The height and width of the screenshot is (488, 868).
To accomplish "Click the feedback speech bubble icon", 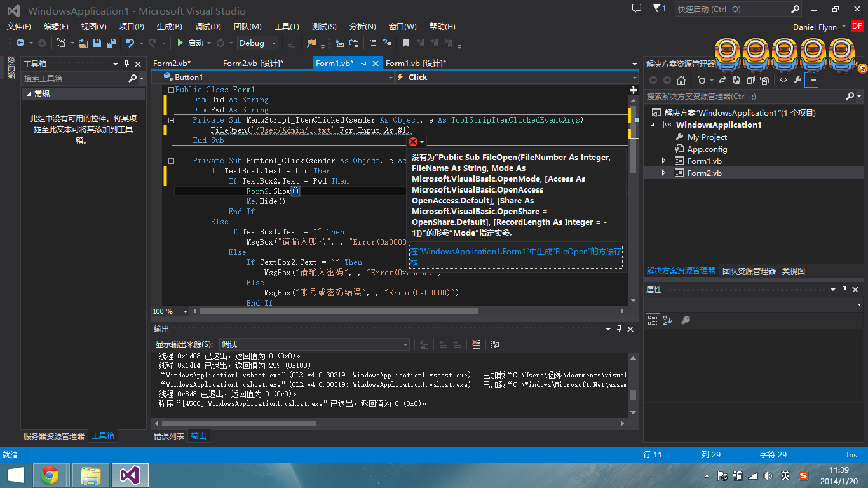I will pos(637,8).
